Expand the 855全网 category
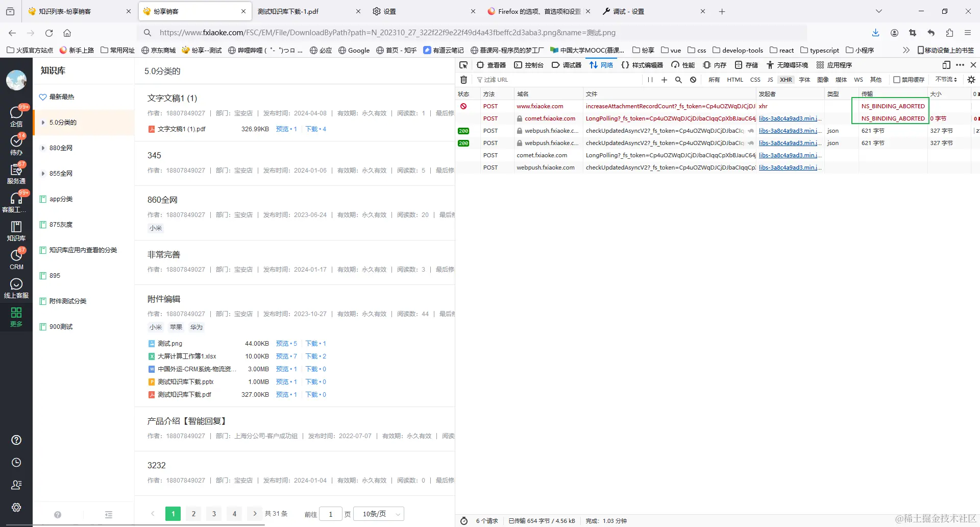 (43, 174)
